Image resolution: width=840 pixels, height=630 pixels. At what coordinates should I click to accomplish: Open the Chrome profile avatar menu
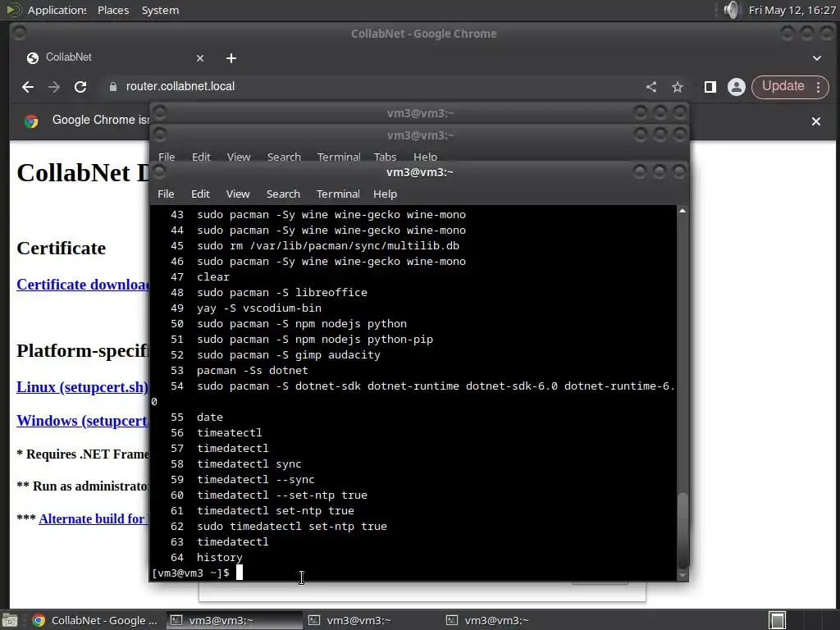click(x=737, y=87)
